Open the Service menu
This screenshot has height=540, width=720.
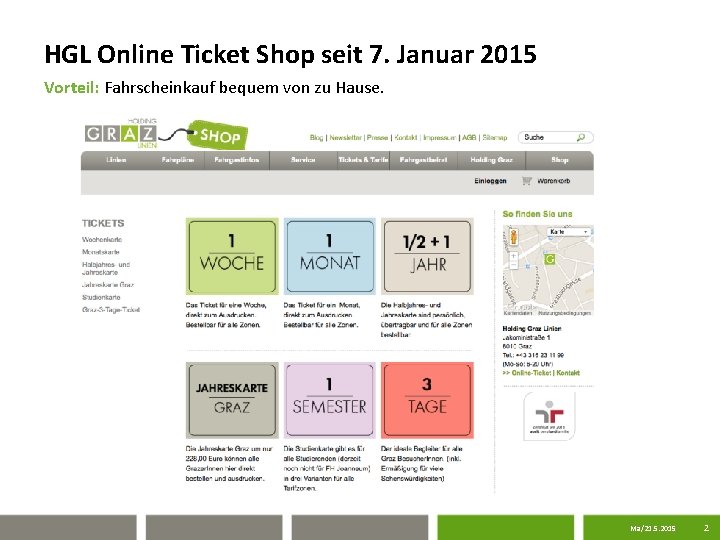(x=303, y=160)
